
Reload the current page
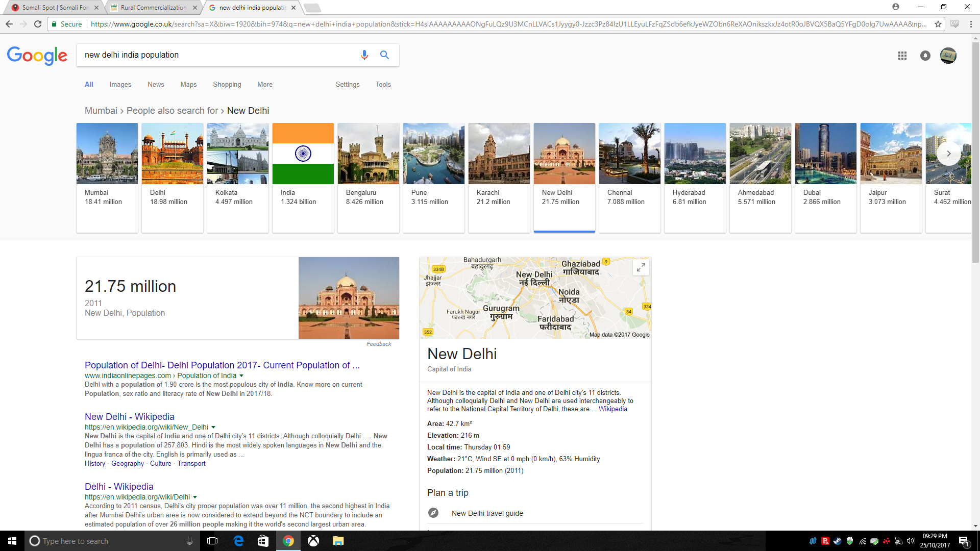(x=38, y=24)
